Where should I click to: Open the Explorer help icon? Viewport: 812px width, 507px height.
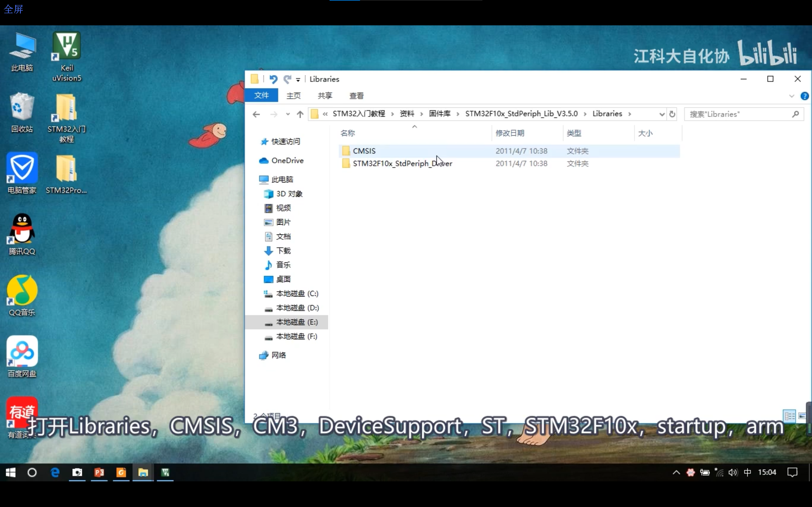804,96
